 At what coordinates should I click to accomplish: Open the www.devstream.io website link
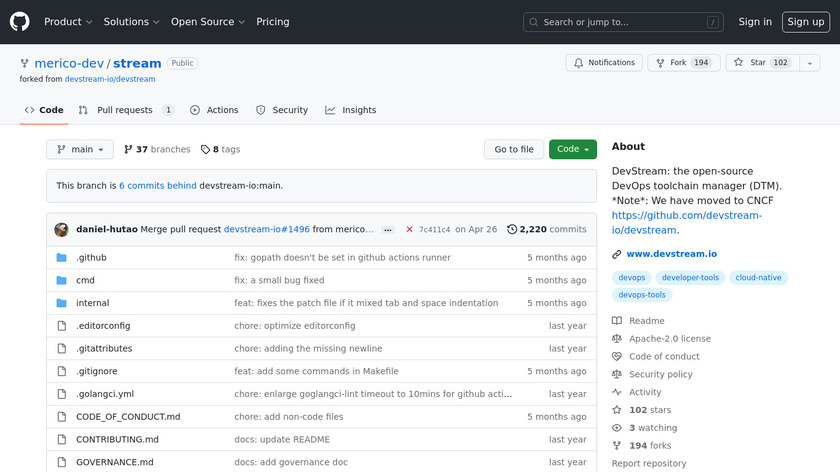[x=671, y=254]
